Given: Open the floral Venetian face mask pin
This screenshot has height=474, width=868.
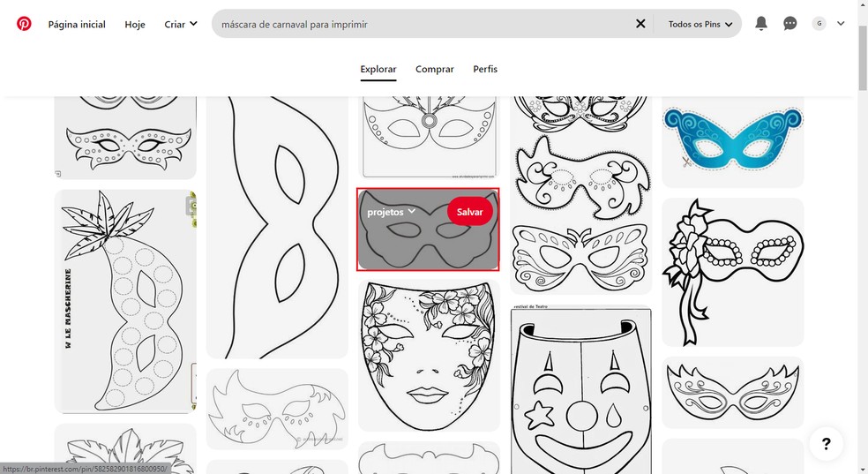Looking at the screenshot, I should 428,355.
